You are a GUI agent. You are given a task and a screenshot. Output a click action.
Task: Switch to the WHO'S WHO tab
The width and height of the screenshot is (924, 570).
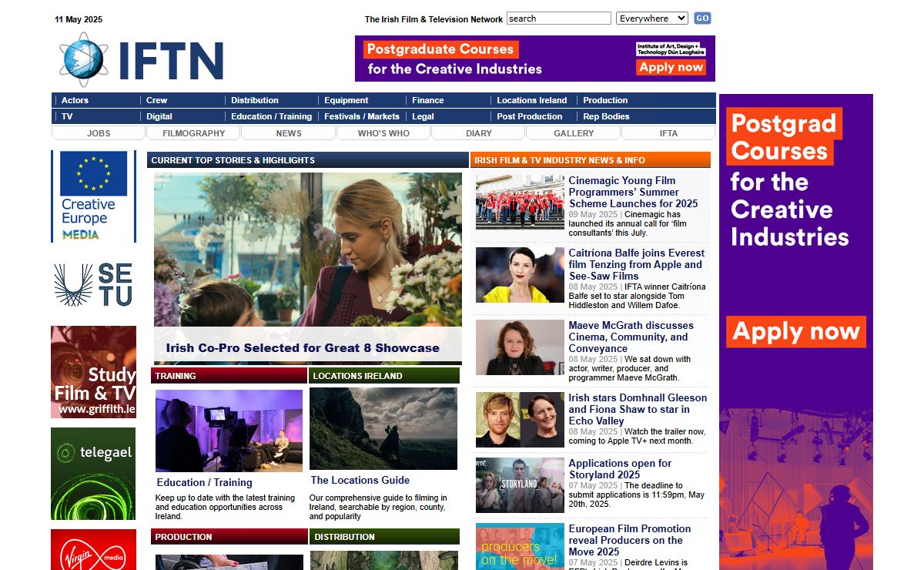[x=383, y=133]
